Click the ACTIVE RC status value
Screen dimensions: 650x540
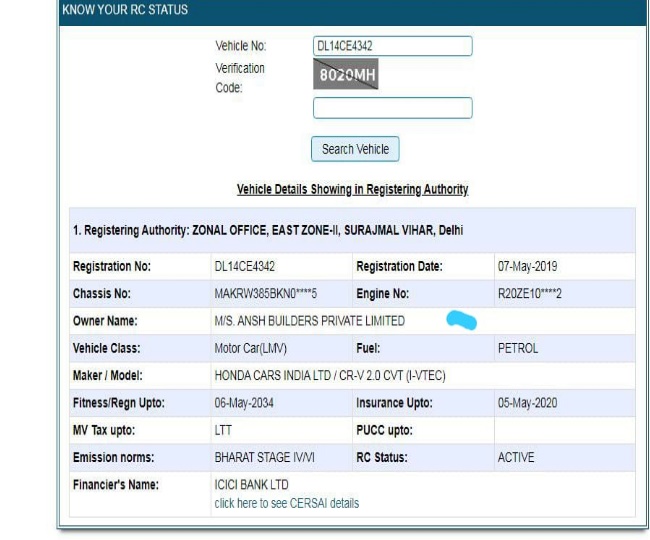click(x=517, y=457)
